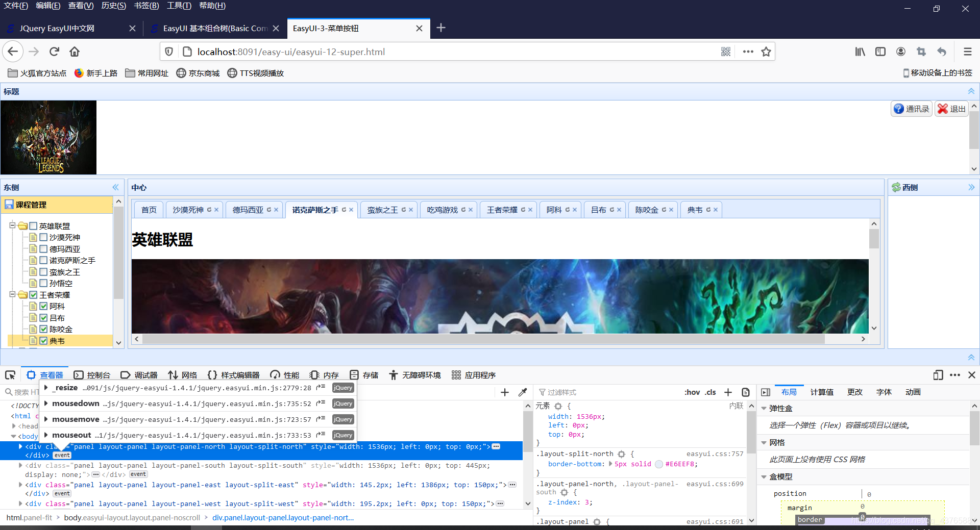Image resolution: width=980 pixels, height=530 pixels.
Task: Open the 书签(B) menu
Action: tap(146, 6)
